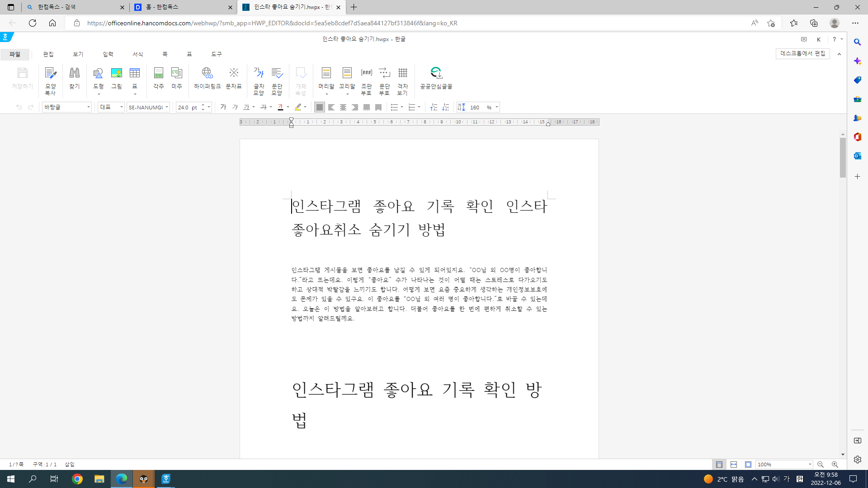Click the 데스크톱에서 편집 button
868x488 pixels.
[x=802, y=53]
